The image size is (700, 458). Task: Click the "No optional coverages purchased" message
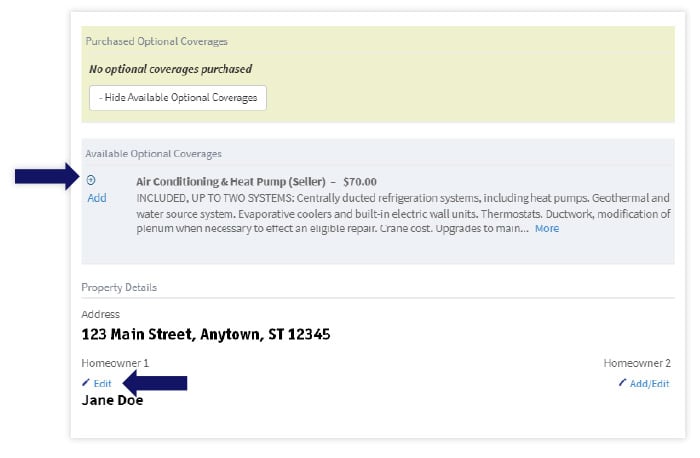click(170, 69)
